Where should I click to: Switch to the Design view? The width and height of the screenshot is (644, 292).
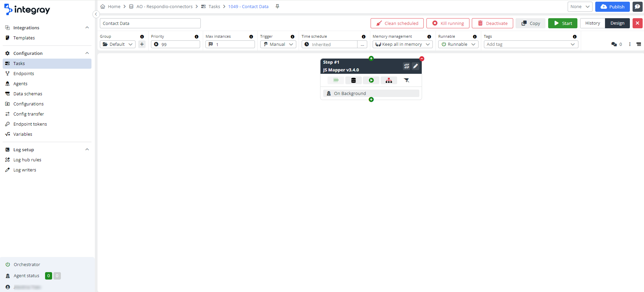617,23
